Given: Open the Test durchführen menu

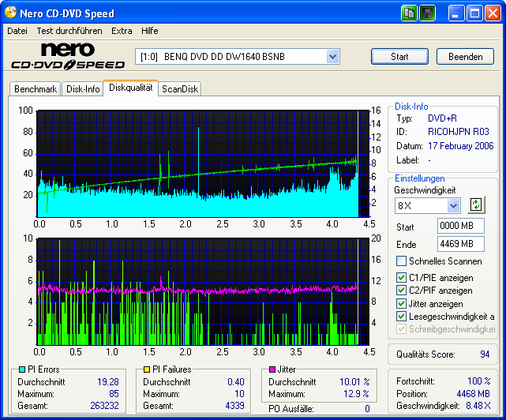Looking at the screenshot, I should 69,31.
